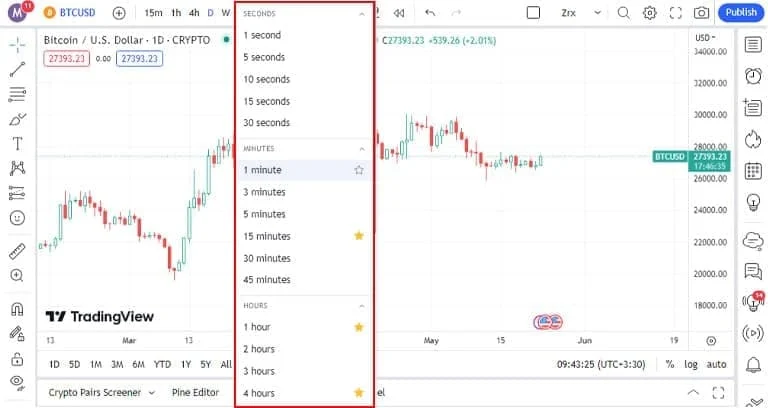768x408 pixels.
Task: Select the ruler measure tool
Action: (17, 251)
